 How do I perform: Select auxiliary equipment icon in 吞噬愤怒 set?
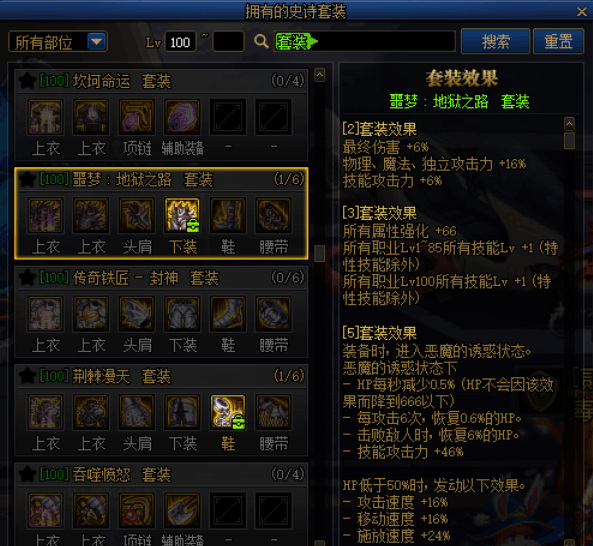182,510
